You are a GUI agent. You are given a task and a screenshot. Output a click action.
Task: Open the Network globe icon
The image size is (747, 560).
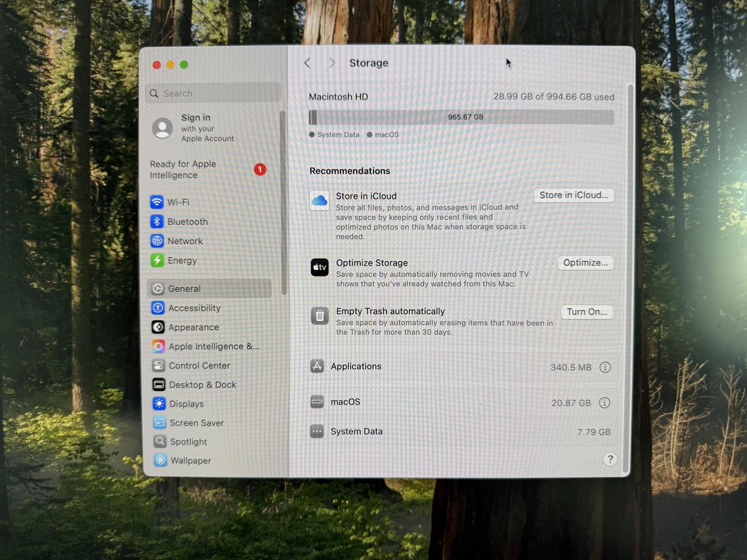(157, 241)
